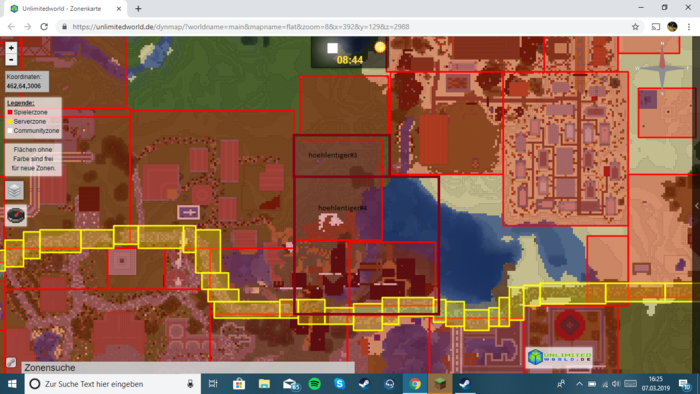
Task: Switch to Chrome in the taskbar
Action: point(415,384)
